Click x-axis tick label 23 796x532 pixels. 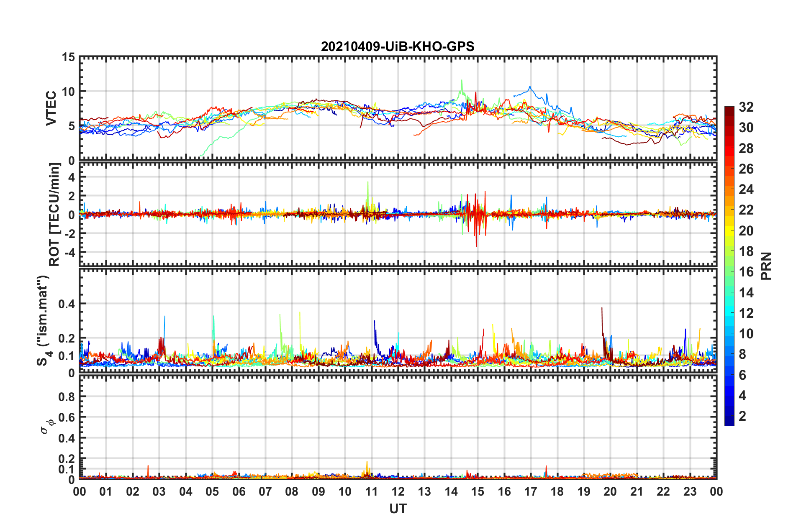click(x=690, y=491)
